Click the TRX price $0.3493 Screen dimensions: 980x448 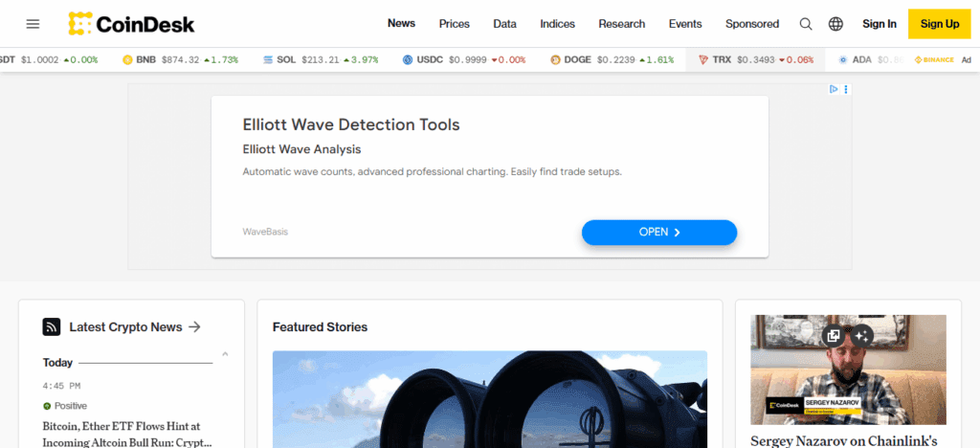click(x=756, y=60)
